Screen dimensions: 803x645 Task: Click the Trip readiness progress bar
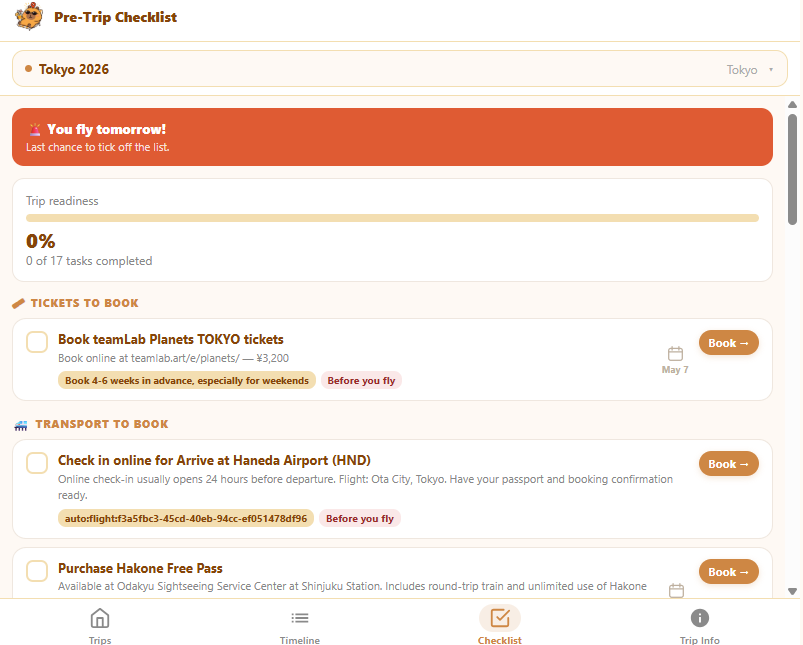pos(392,218)
